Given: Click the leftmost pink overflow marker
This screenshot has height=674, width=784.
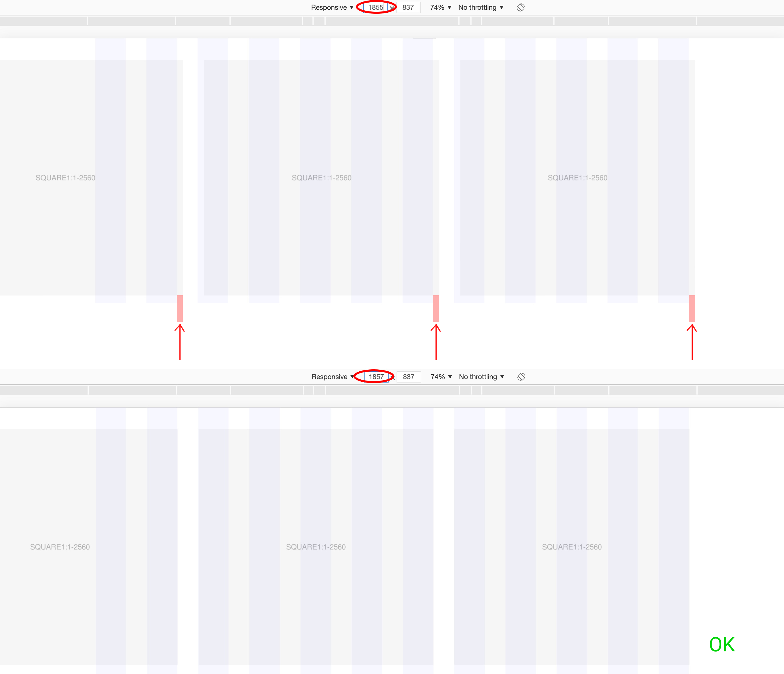Looking at the screenshot, I should click(x=180, y=309).
